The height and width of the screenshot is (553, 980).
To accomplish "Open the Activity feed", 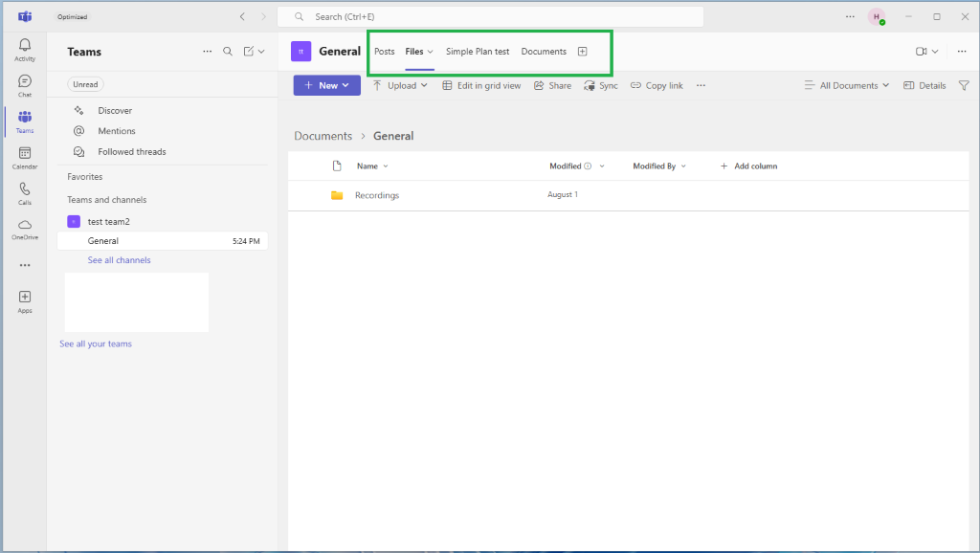I will 25,50.
